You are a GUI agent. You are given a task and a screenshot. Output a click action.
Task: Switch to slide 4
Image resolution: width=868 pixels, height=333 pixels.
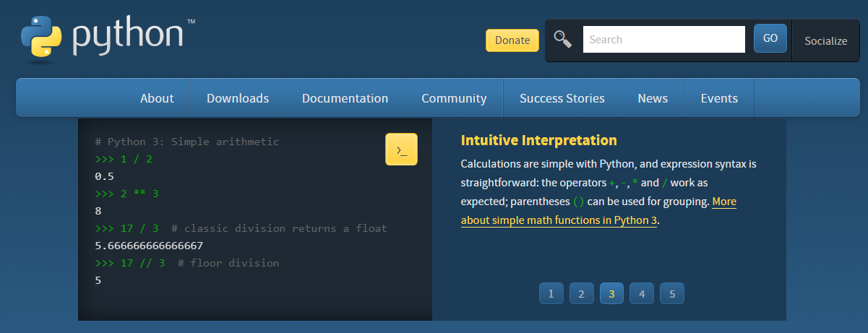pos(642,294)
